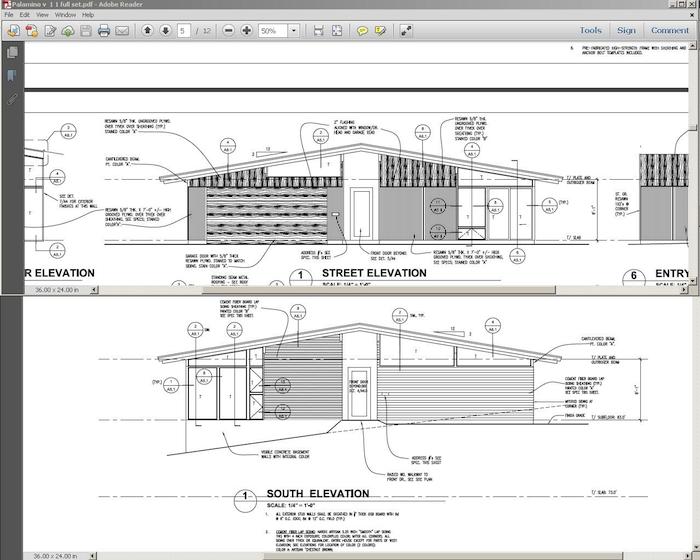
Task: Print the document using printer icon
Action: (x=104, y=31)
